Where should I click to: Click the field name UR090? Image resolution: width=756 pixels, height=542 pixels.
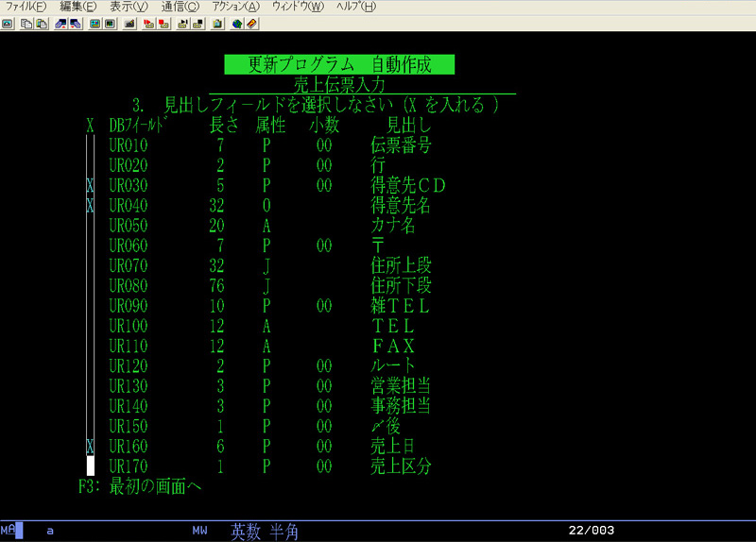tap(129, 306)
